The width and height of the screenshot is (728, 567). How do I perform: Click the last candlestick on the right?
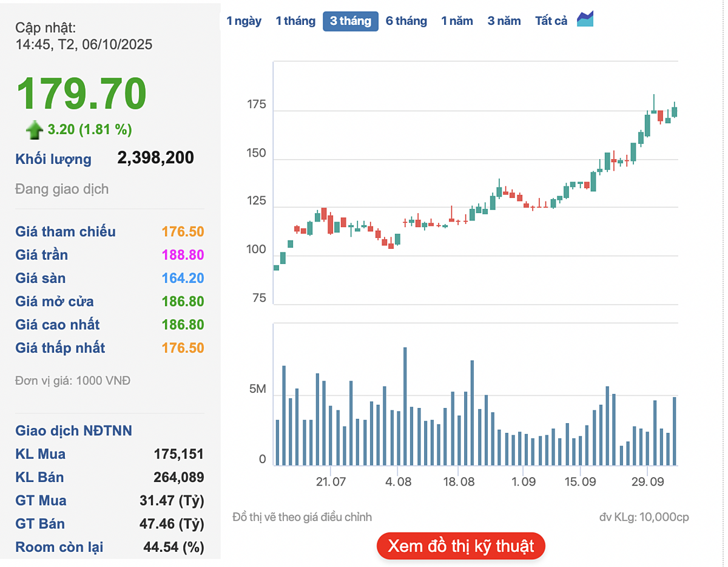(x=674, y=111)
